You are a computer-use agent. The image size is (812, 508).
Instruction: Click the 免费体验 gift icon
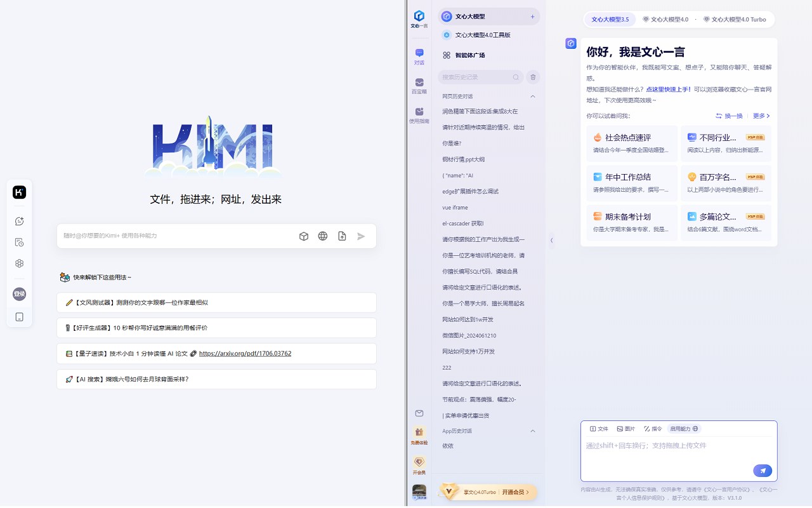tap(419, 436)
